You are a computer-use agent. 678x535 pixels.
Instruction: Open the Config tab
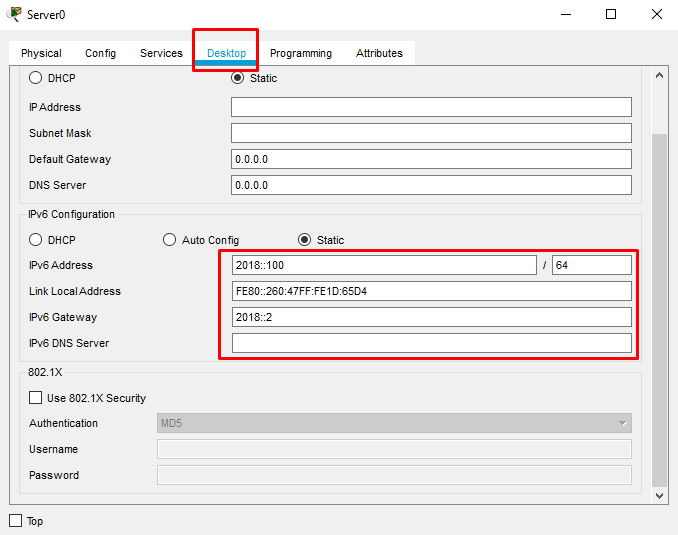pos(100,53)
